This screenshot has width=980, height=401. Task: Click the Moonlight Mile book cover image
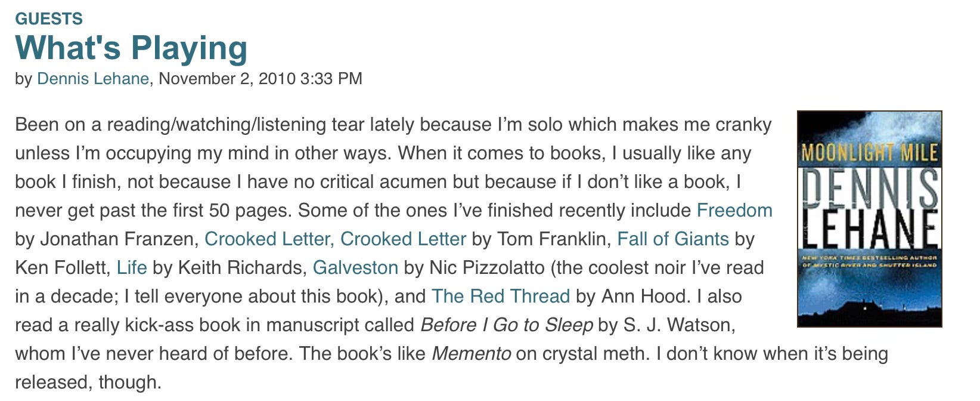coord(870,219)
